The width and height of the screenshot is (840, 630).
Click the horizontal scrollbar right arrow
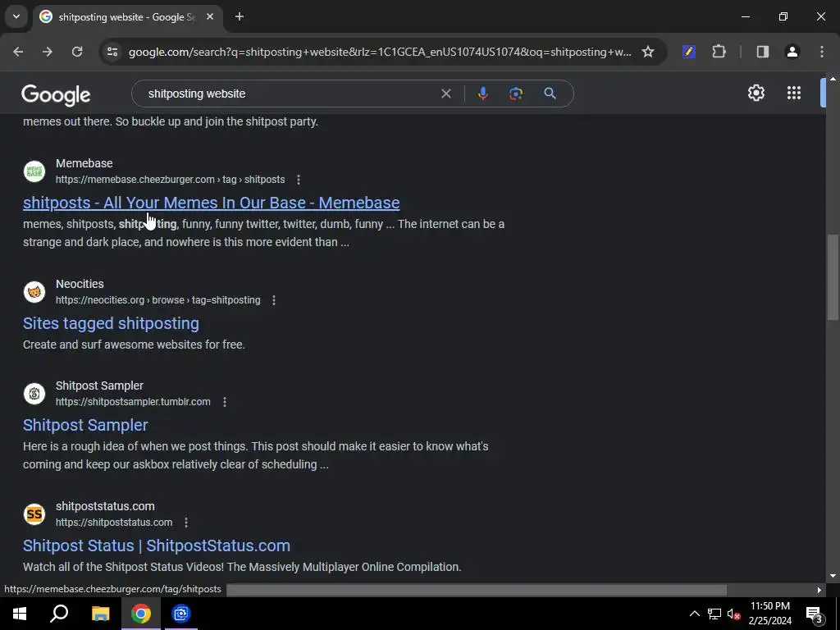point(819,590)
